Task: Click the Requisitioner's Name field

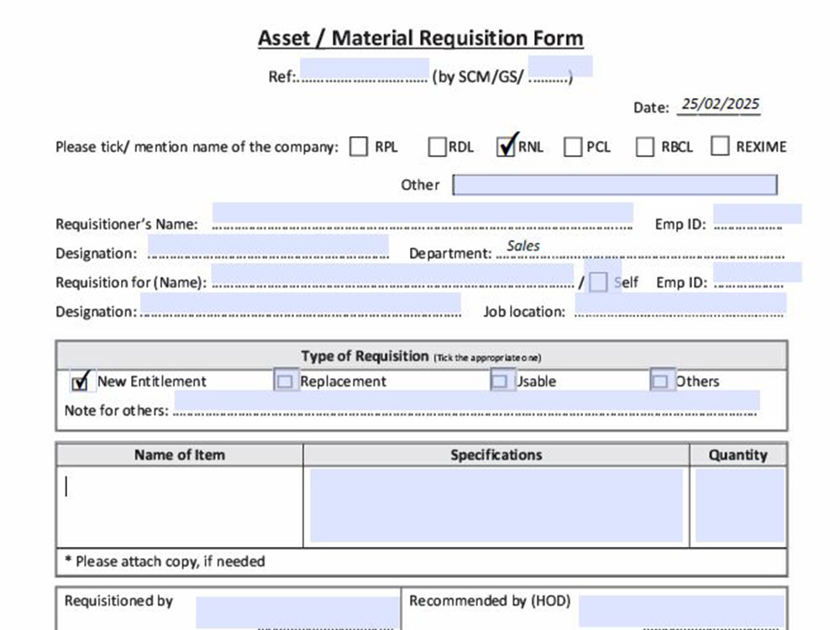Action: (x=423, y=213)
